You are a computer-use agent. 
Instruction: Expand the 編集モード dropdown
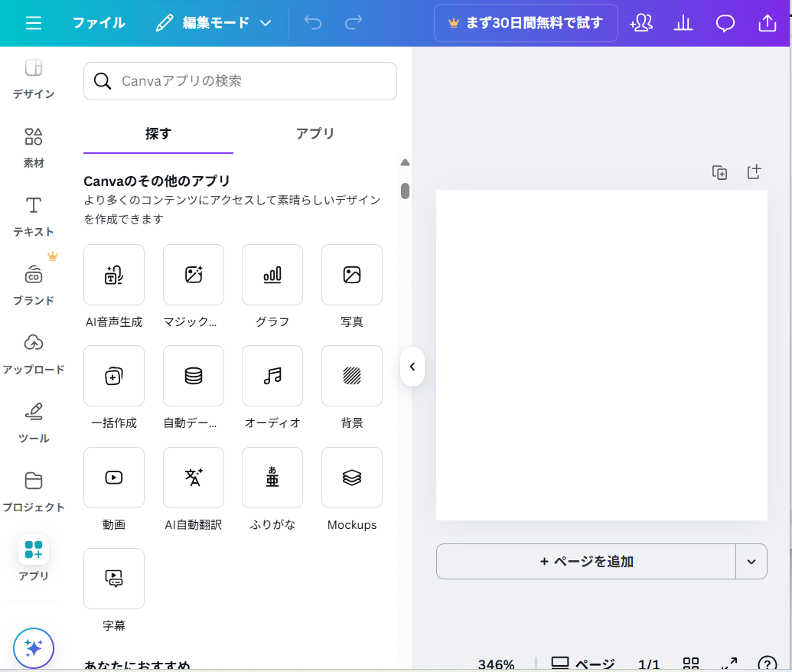tap(213, 23)
